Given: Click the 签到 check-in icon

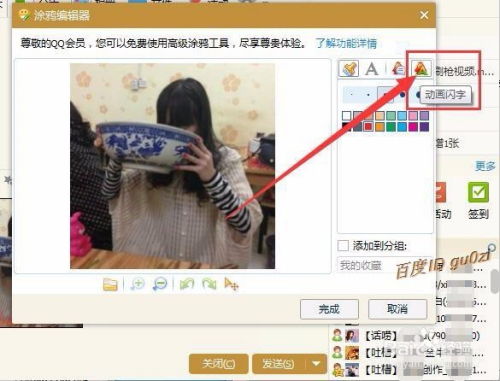Looking at the screenshot, I should 478,193.
